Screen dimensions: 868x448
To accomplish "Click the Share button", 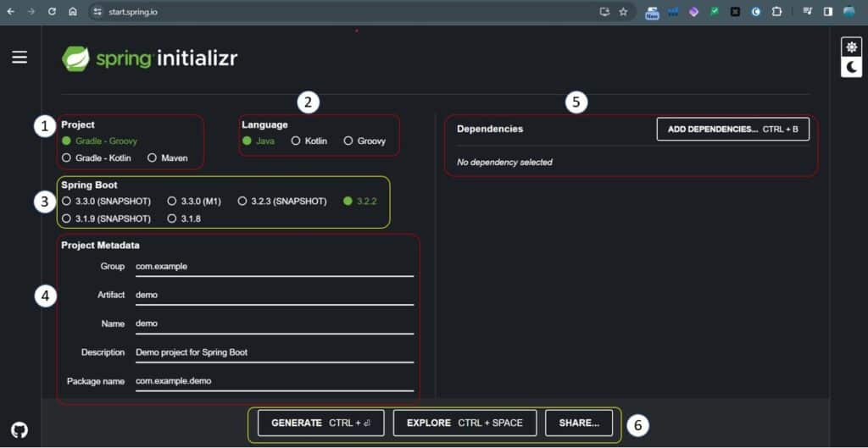I will [x=579, y=423].
